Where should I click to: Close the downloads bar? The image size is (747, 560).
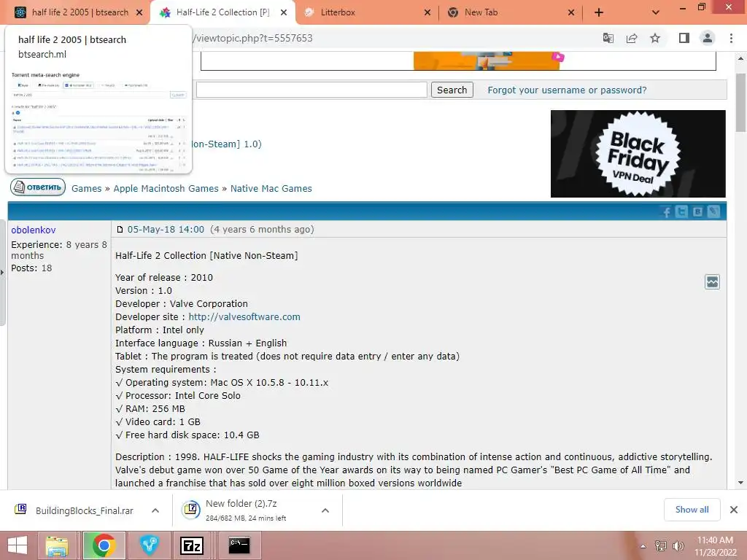[x=734, y=510]
